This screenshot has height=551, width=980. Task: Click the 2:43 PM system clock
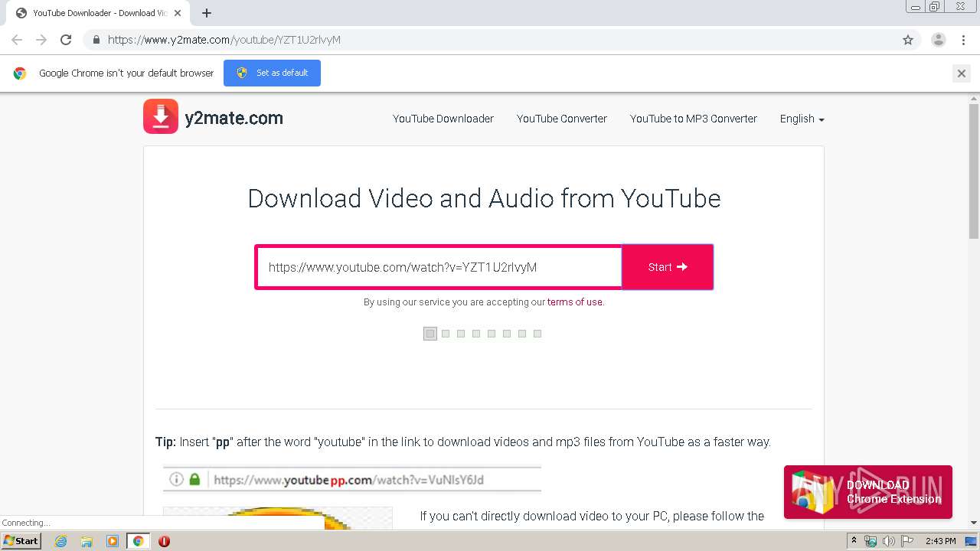pyautogui.click(x=941, y=541)
